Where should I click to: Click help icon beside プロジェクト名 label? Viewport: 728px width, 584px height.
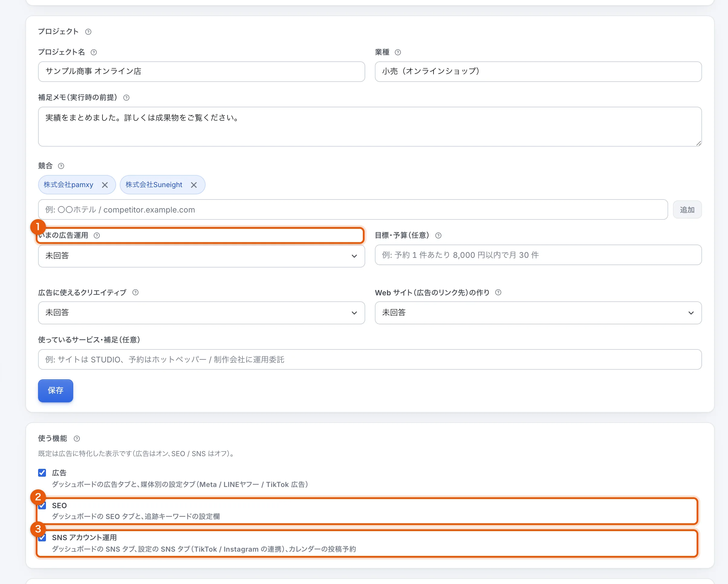point(94,52)
